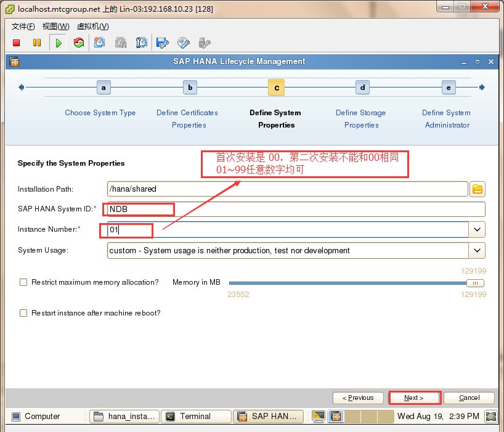Go to Define Storage Properties label
The width and height of the screenshot is (504, 432).
pyautogui.click(x=360, y=118)
